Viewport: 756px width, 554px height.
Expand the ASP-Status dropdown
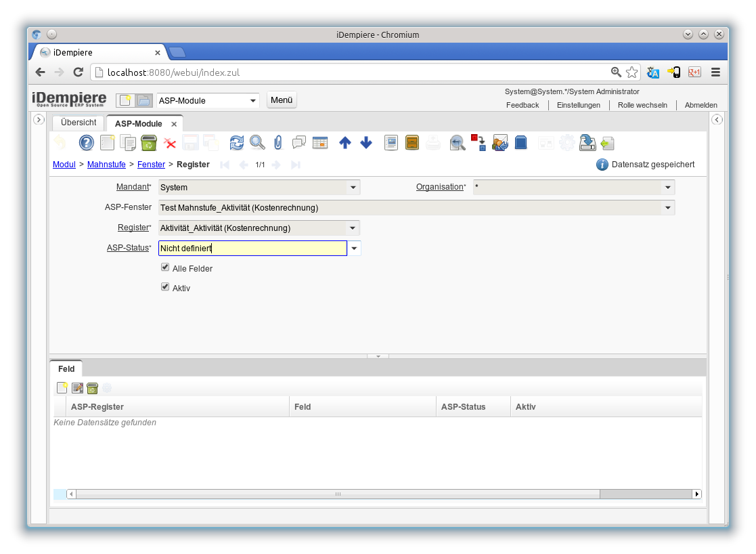(354, 249)
